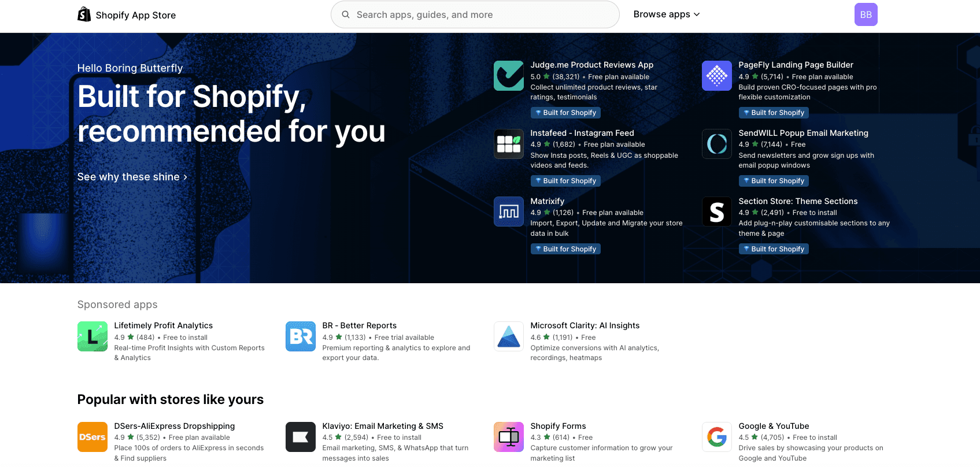Click the Section Store app icon
This screenshot has width=980, height=467.
717,212
